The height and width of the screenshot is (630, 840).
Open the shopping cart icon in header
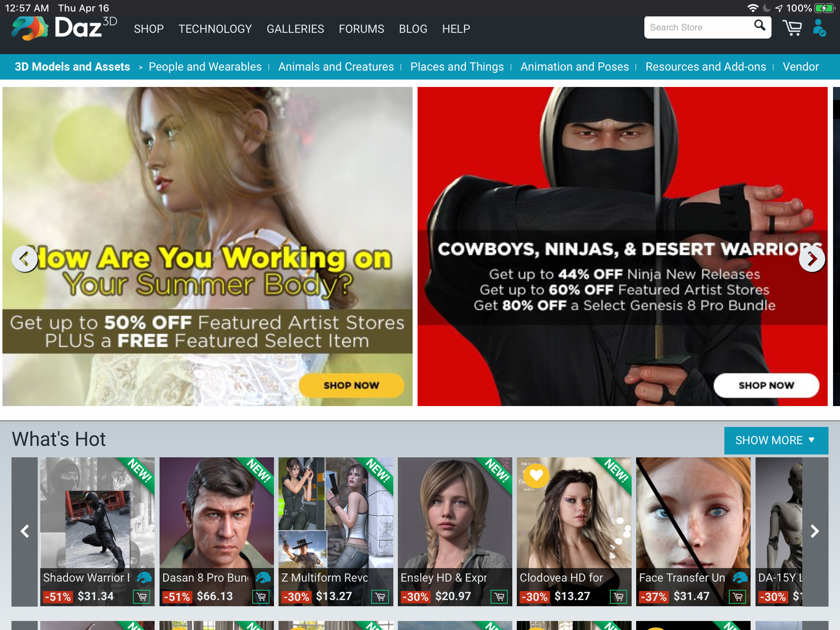pyautogui.click(x=792, y=28)
